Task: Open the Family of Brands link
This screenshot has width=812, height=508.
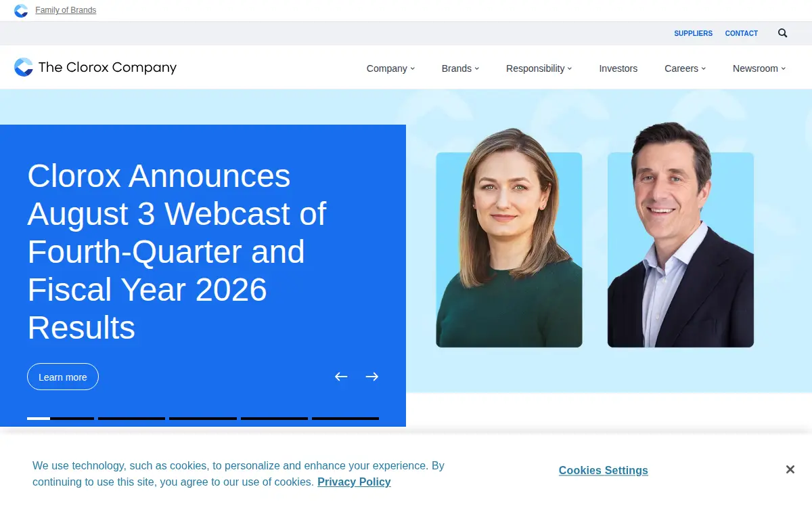Action: (66, 10)
